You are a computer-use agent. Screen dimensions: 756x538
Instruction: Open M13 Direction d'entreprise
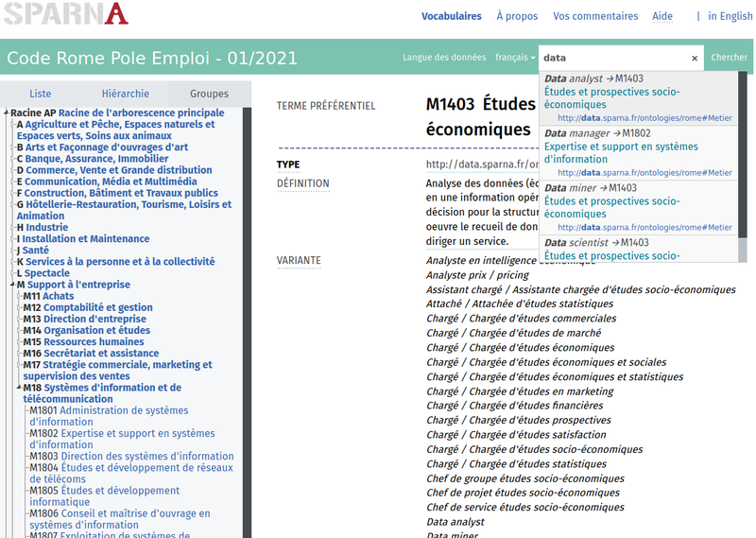[x=84, y=319]
